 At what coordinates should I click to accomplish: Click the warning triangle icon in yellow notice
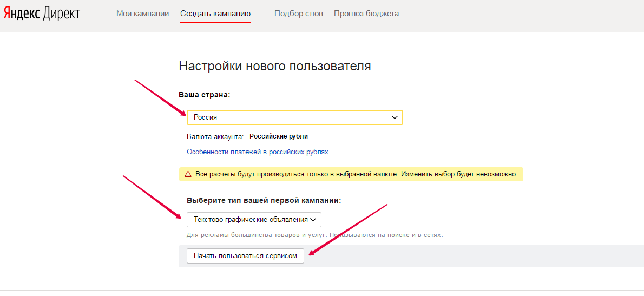pos(188,174)
